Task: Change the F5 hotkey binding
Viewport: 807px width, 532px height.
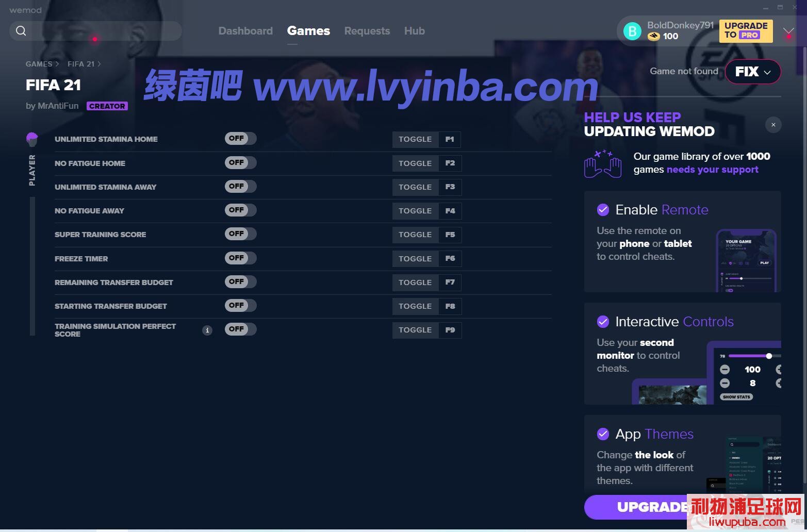Action: (450, 235)
